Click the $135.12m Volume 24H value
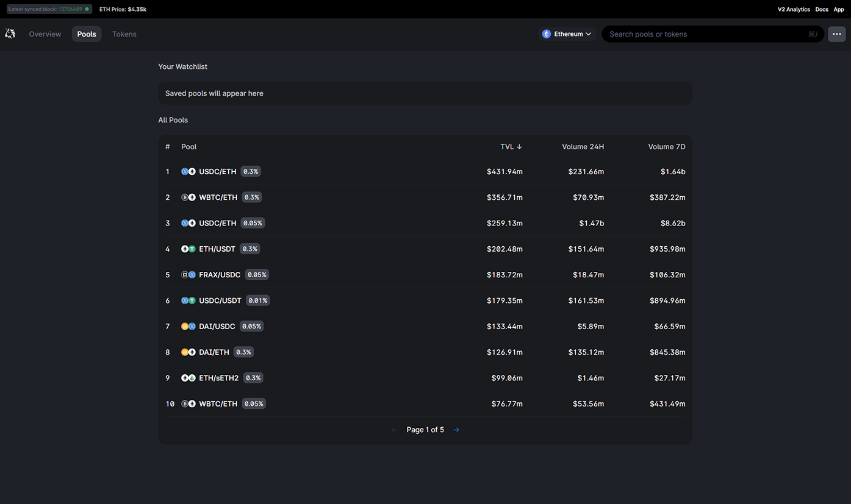The width and height of the screenshot is (851, 504). (x=586, y=352)
